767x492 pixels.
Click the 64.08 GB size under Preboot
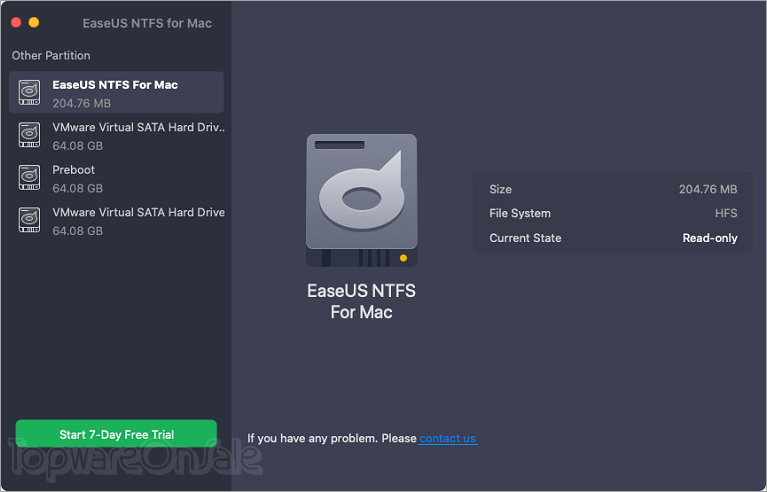tap(78, 188)
